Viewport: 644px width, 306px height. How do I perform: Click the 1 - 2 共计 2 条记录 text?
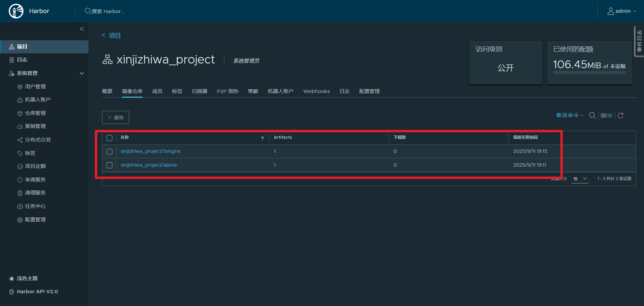point(614,179)
